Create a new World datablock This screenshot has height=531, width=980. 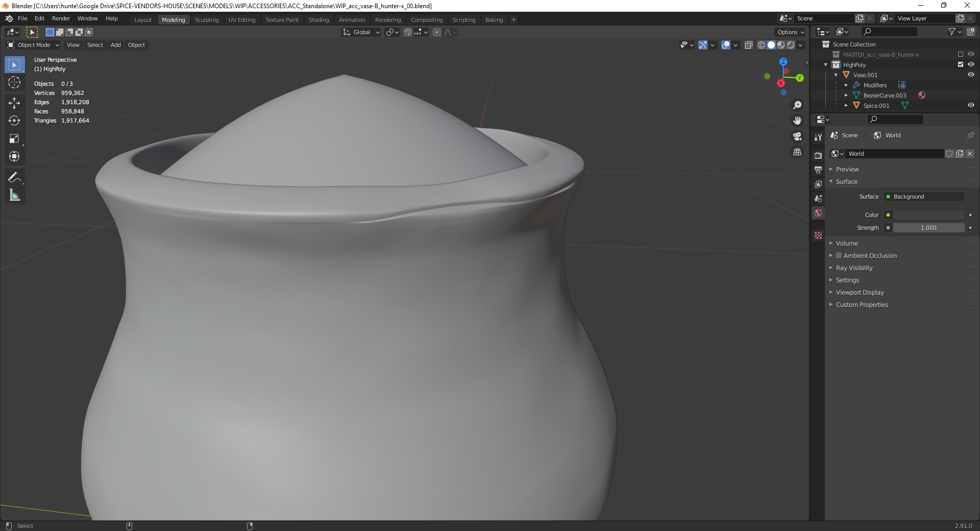click(960, 154)
